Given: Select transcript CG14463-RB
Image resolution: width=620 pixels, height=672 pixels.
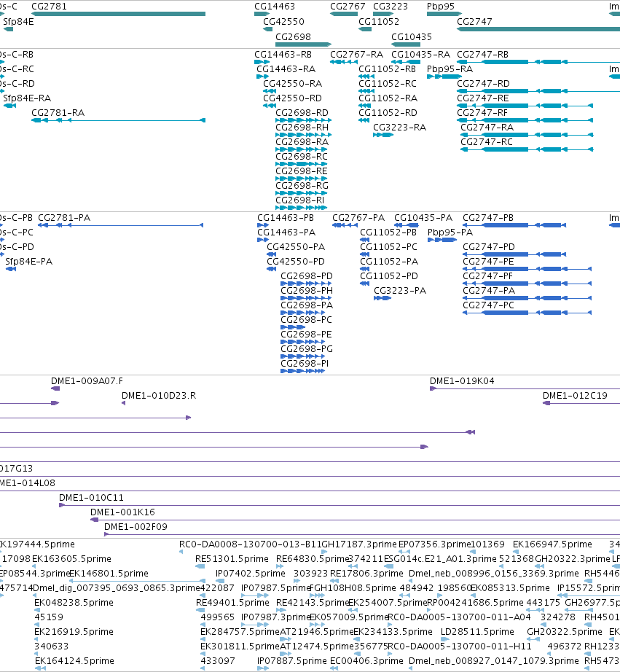Looking at the screenshot, I should [283, 55].
